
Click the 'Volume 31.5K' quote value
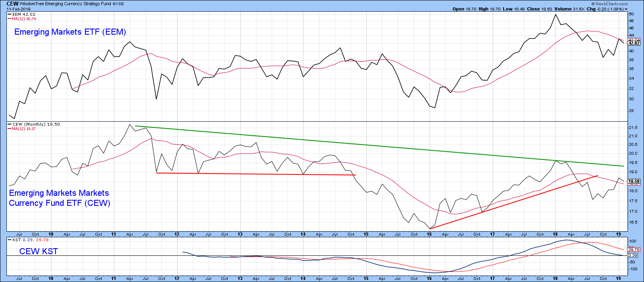[x=570, y=9]
